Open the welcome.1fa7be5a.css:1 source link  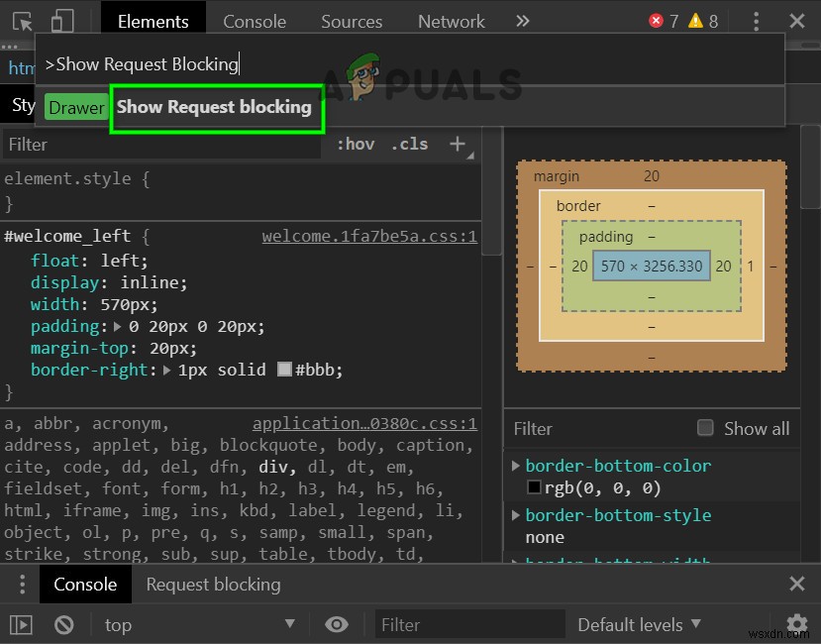coord(369,237)
